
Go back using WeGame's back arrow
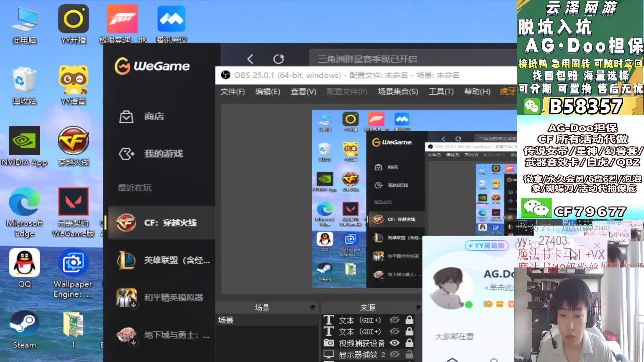tap(250, 59)
